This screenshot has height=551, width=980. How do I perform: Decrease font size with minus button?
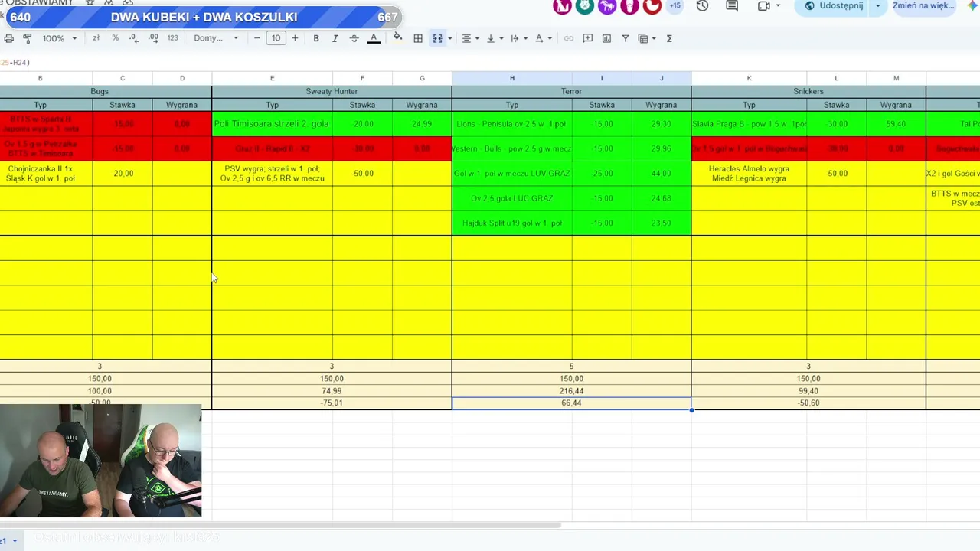[x=257, y=38]
